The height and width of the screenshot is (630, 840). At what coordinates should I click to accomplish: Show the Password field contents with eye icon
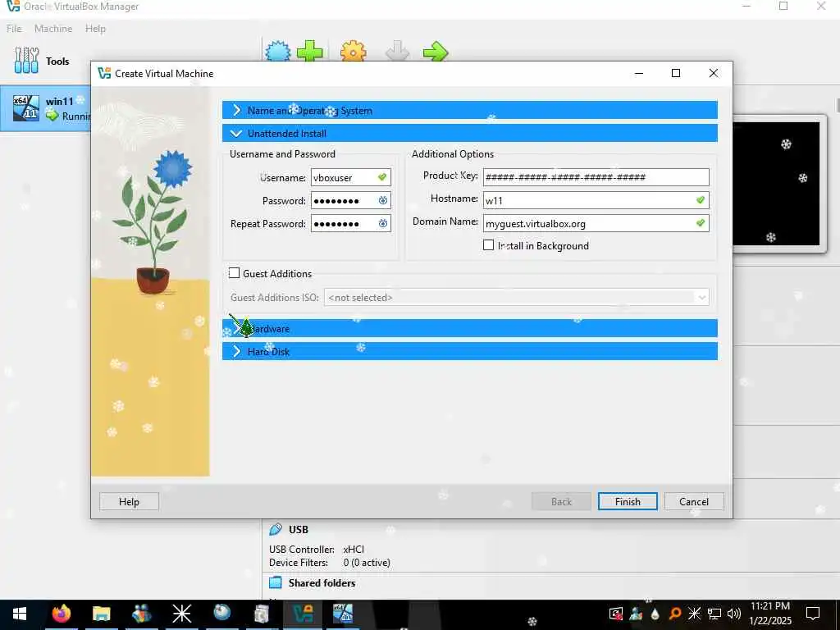click(382, 200)
